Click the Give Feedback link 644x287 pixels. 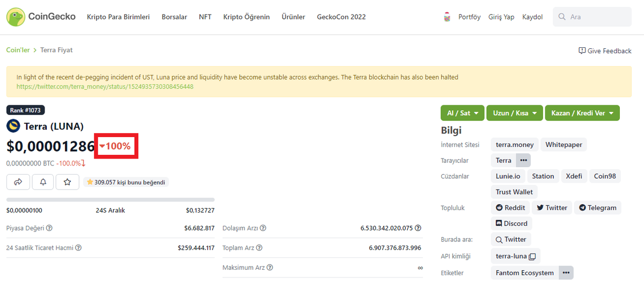[x=605, y=51]
